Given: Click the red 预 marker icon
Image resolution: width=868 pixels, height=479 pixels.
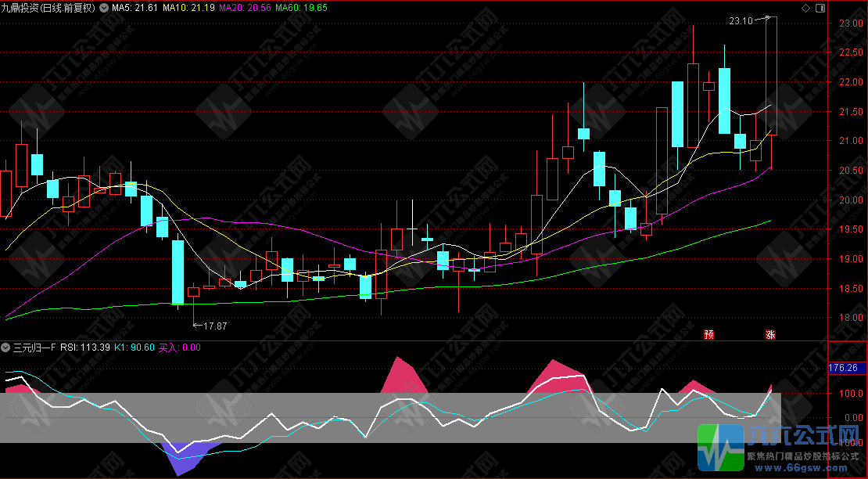Looking at the screenshot, I should pyautogui.click(x=708, y=334).
